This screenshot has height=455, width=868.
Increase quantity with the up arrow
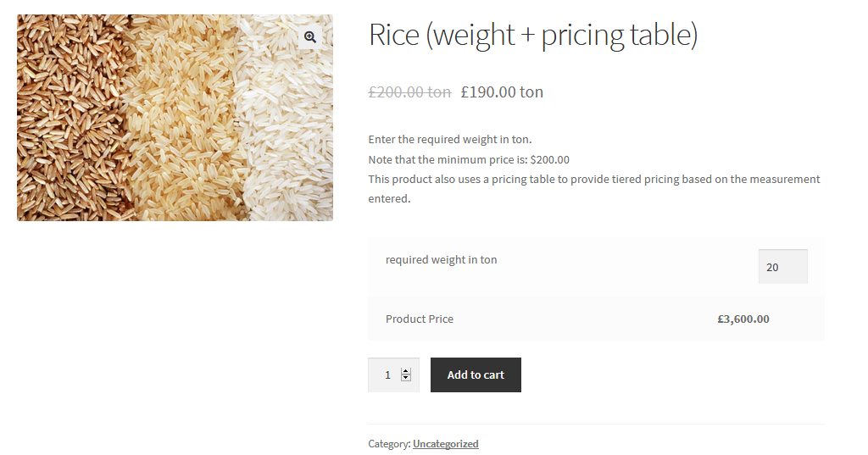(406, 371)
